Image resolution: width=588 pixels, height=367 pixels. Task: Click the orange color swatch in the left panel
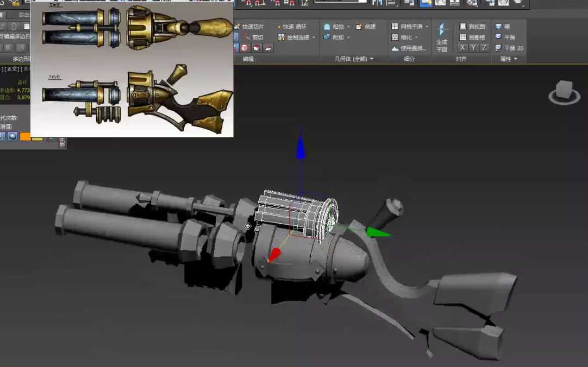click(x=25, y=136)
